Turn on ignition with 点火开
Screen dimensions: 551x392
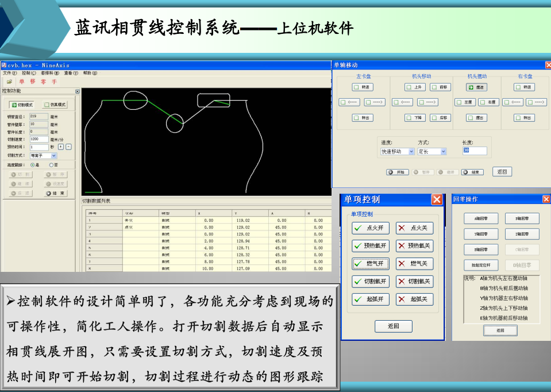(371, 228)
